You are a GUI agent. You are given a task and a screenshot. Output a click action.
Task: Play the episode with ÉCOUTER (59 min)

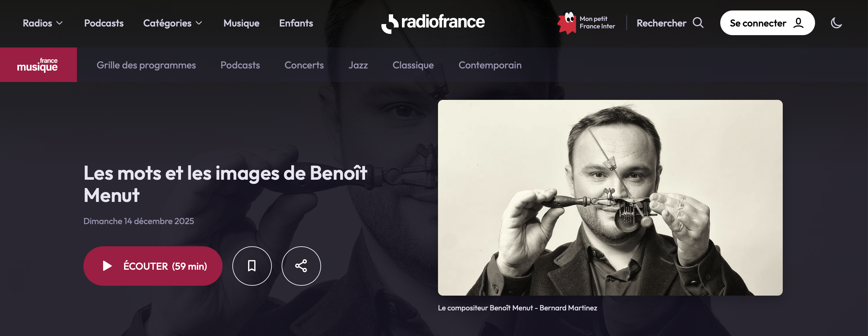coord(153,266)
